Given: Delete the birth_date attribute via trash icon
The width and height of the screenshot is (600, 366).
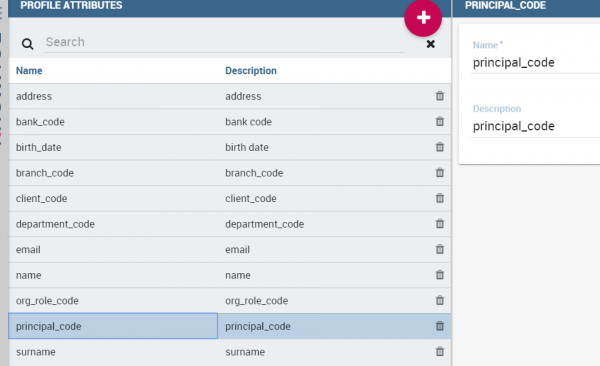Looking at the screenshot, I should 440,147.
